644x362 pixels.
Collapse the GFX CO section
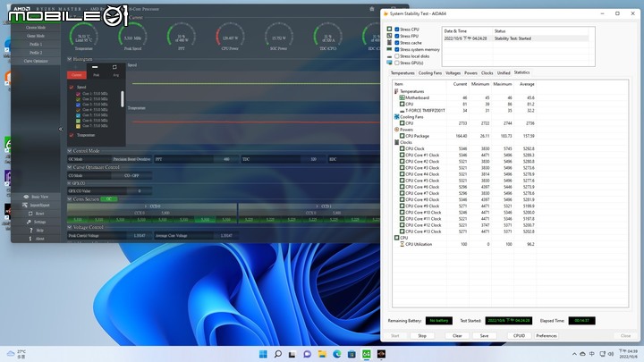point(70,183)
